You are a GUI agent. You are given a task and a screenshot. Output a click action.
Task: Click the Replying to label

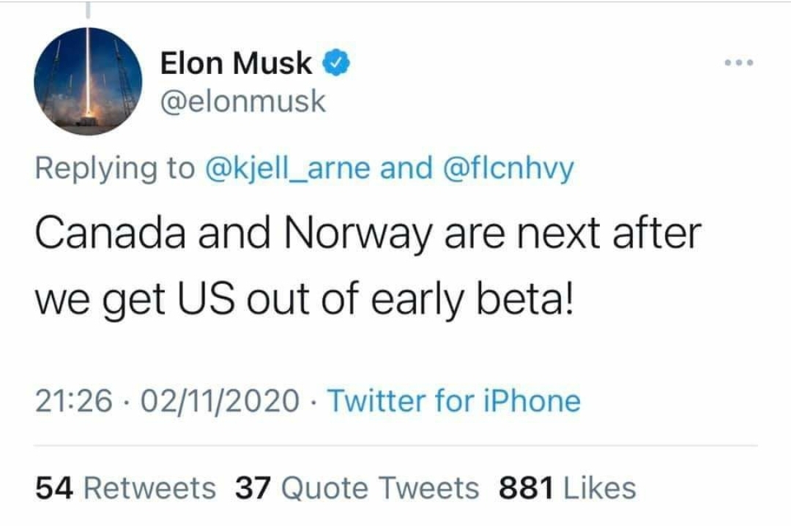pyautogui.click(x=114, y=168)
